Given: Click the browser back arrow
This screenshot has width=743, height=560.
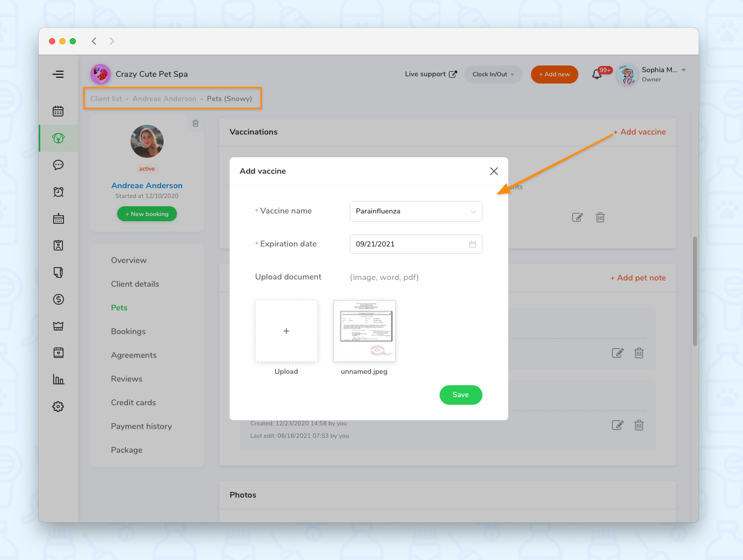Looking at the screenshot, I should [x=94, y=41].
